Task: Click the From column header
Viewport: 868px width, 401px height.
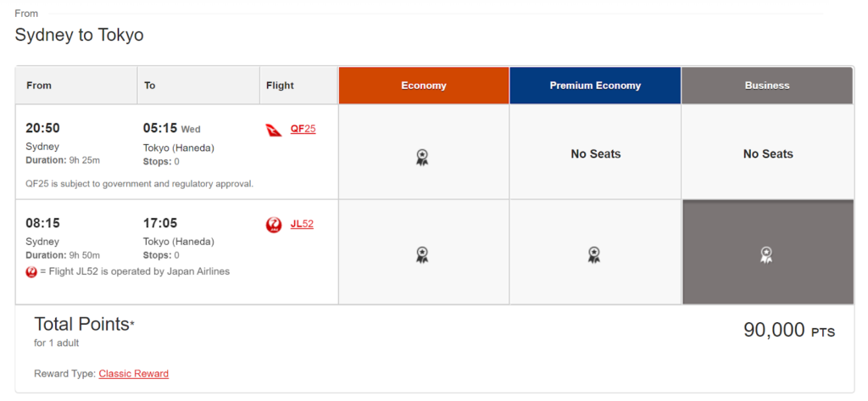Action: pyautogui.click(x=76, y=86)
